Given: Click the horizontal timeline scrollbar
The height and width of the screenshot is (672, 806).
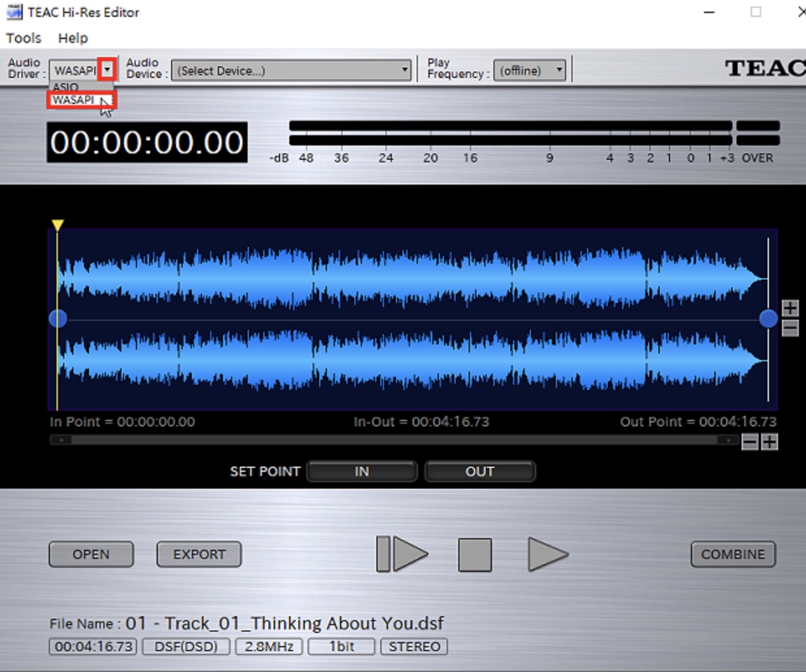Looking at the screenshot, I should (394, 440).
